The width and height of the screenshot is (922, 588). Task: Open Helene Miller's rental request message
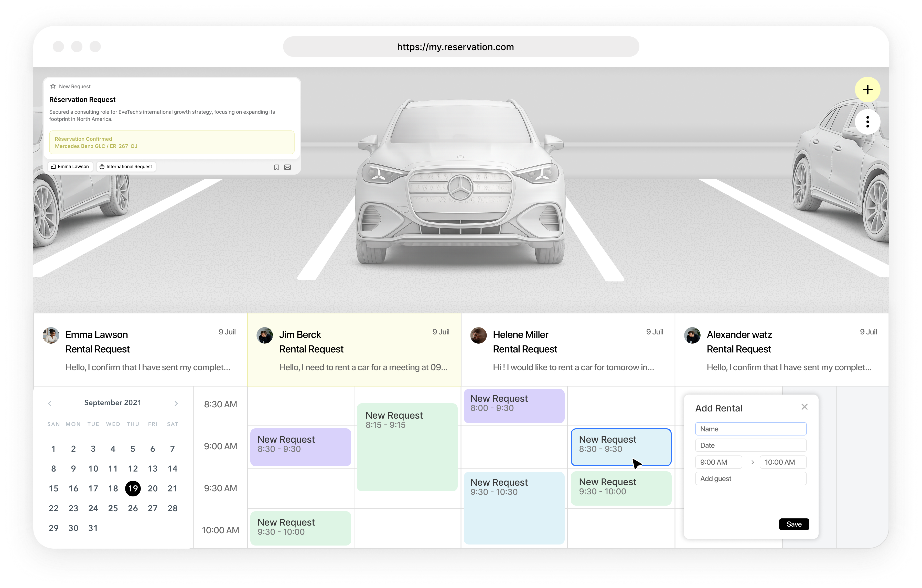[x=568, y=350]
